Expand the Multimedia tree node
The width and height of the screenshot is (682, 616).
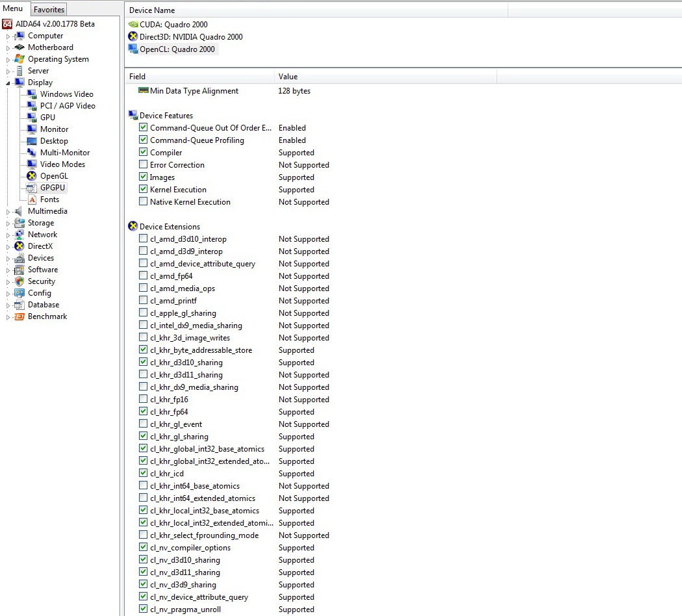click(x=8, y=212)
